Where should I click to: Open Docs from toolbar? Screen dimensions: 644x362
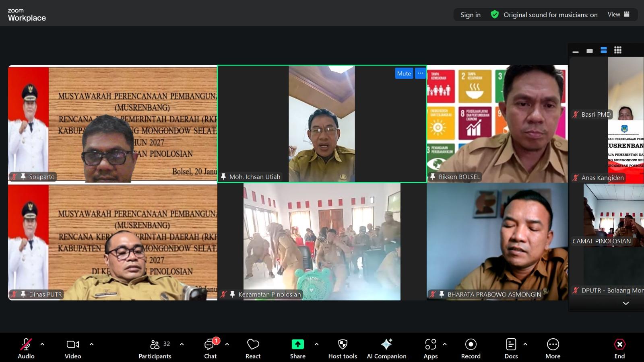pyautogui.click(x=511, y=348)
